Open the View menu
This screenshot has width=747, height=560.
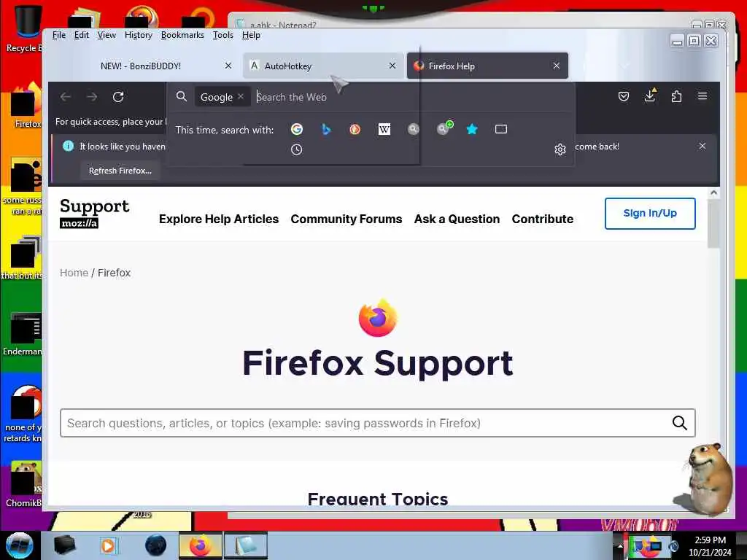[x=107, y=35]
